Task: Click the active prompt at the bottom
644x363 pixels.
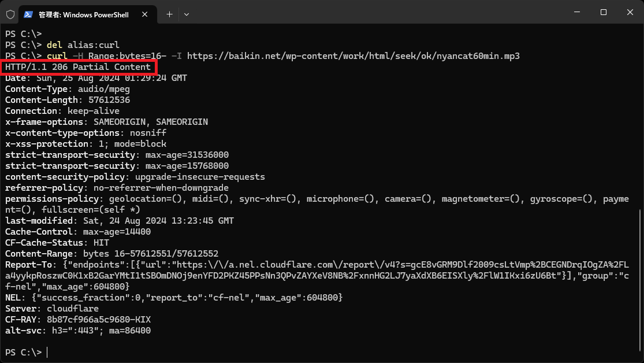Action: click(27, 353)
